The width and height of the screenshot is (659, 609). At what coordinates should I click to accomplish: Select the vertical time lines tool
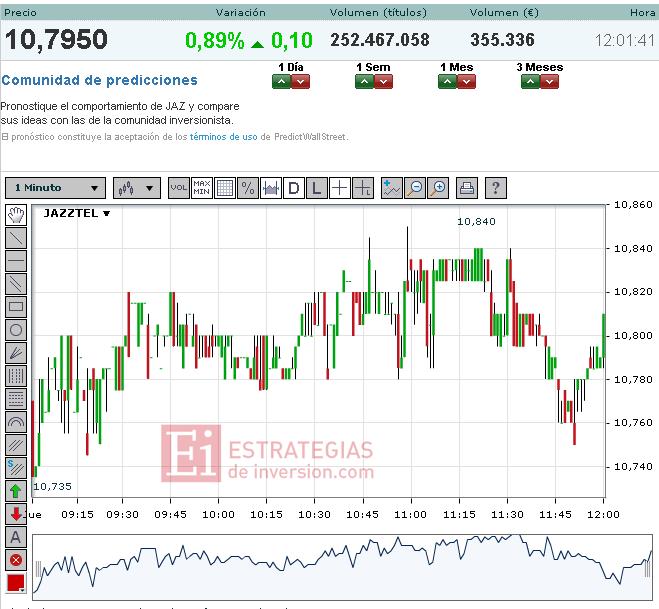coord(16,375)
